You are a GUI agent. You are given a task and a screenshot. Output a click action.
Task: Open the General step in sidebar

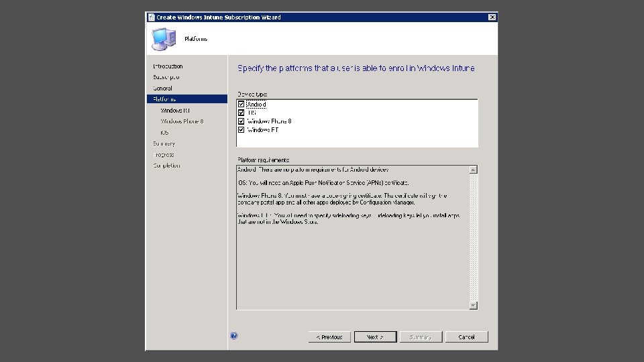click(162, 88)
